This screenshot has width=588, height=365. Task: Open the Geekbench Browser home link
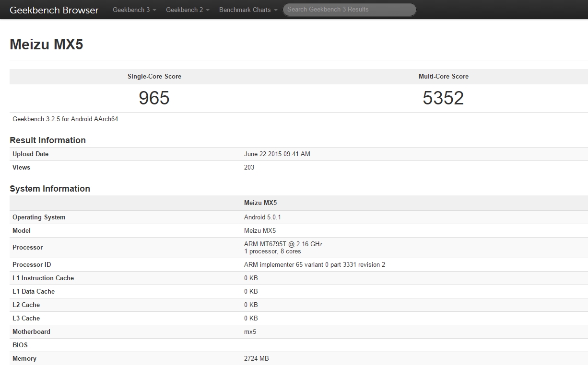54,10
